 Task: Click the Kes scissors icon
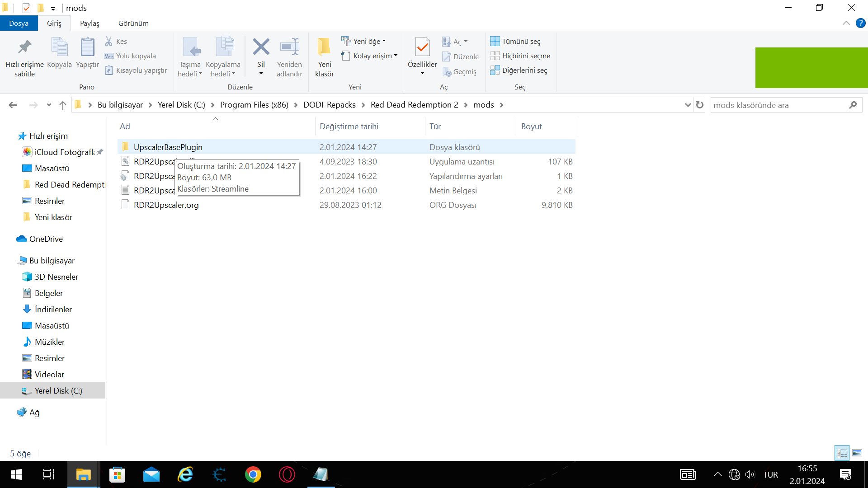109,41
